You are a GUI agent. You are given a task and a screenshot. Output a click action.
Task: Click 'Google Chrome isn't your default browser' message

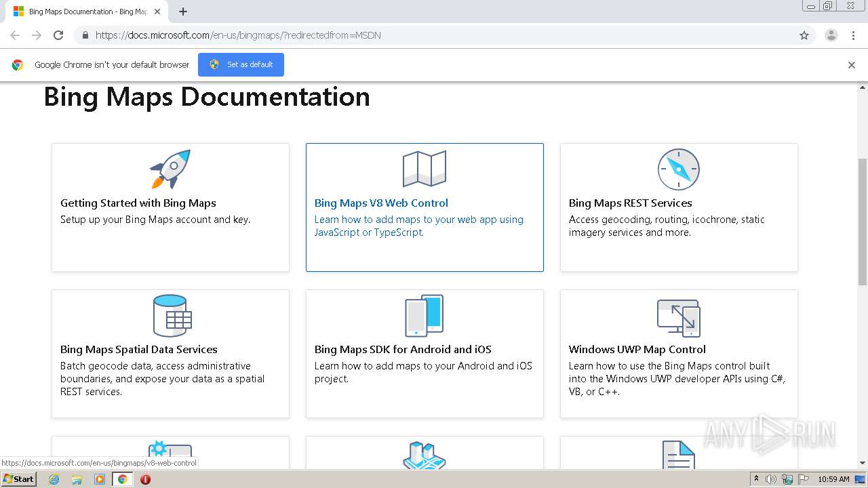click(x=112, y=64)
